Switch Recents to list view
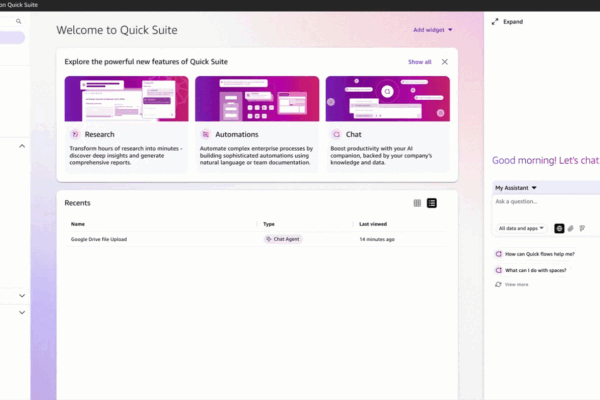600x400 pixels. [432, 203]
